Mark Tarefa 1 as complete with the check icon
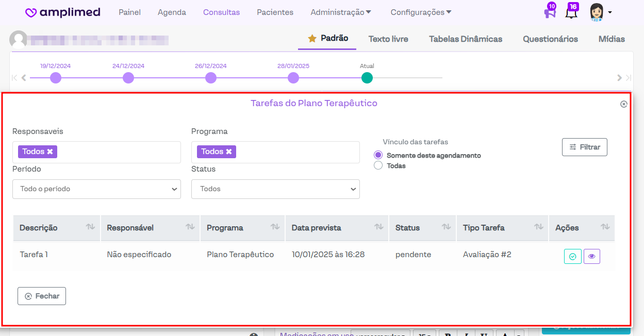Image resolution: width=644 pixels, height=336 pixels. click(572, 256)
